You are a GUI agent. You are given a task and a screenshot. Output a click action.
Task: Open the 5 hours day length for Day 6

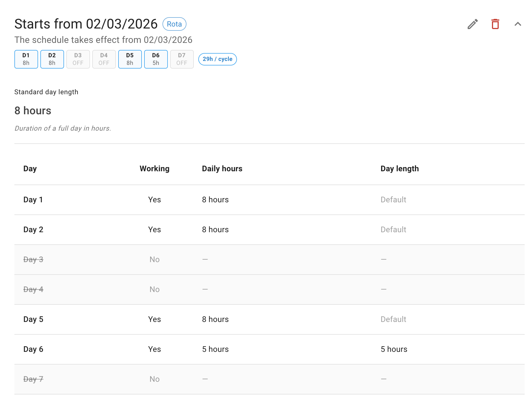[394, 349]
